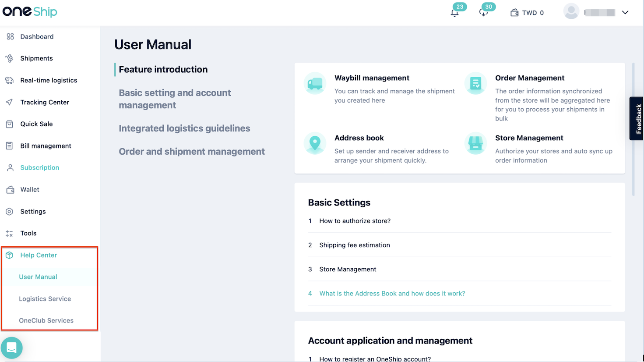Click Address book card title
Image resolution: width=644 pixels, height=362 pixels.
coord(359,138)
